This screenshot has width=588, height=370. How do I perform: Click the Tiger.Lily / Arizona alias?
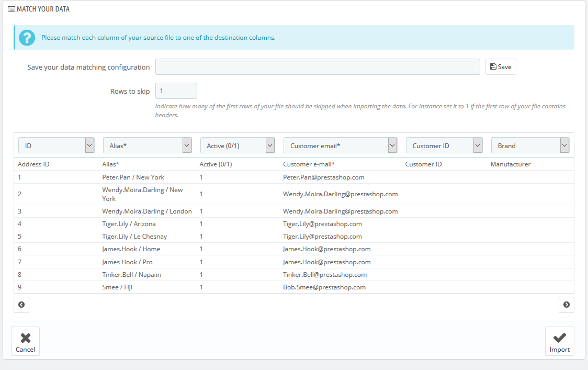[x=129, y=224]
